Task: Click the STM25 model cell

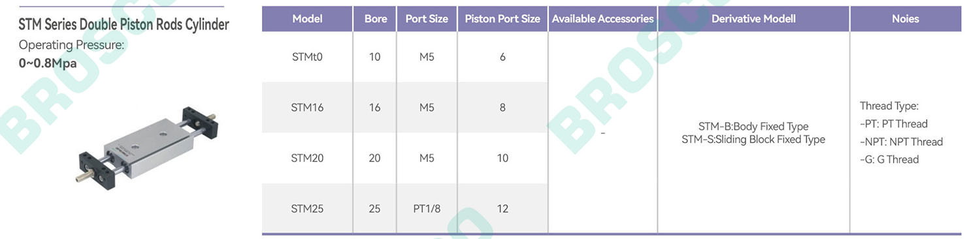Action: point(307,209)
